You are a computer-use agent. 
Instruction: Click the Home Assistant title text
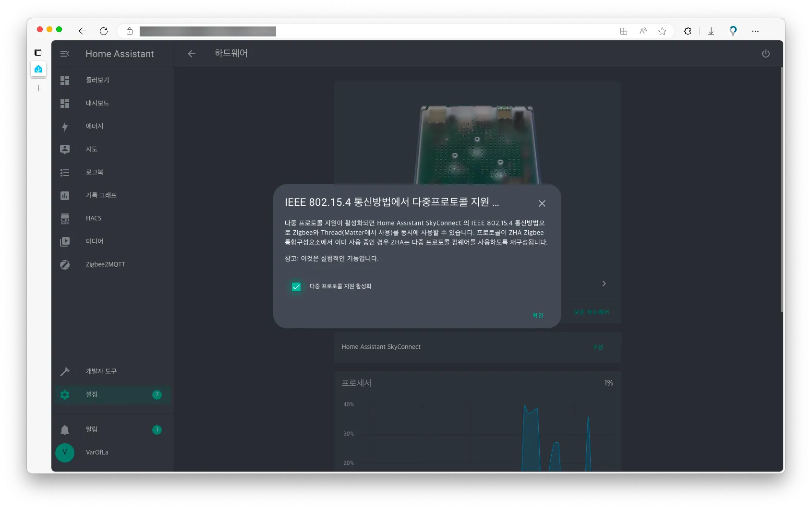(120, 54)
